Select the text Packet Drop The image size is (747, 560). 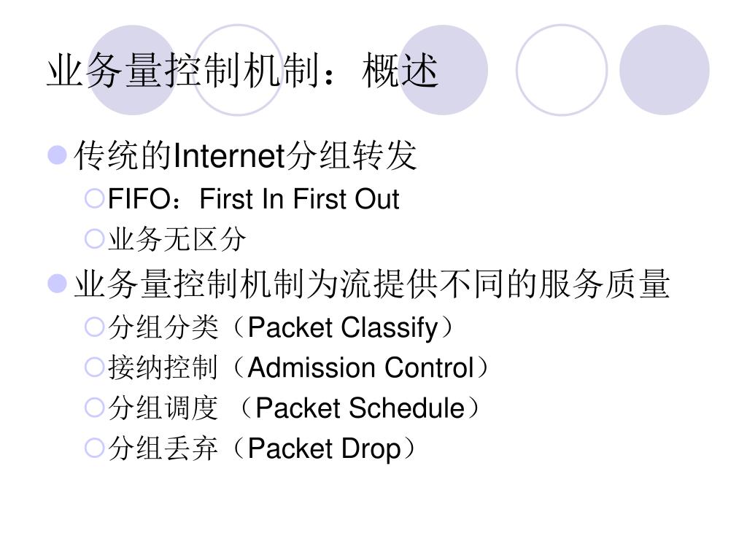pos(324,449)
